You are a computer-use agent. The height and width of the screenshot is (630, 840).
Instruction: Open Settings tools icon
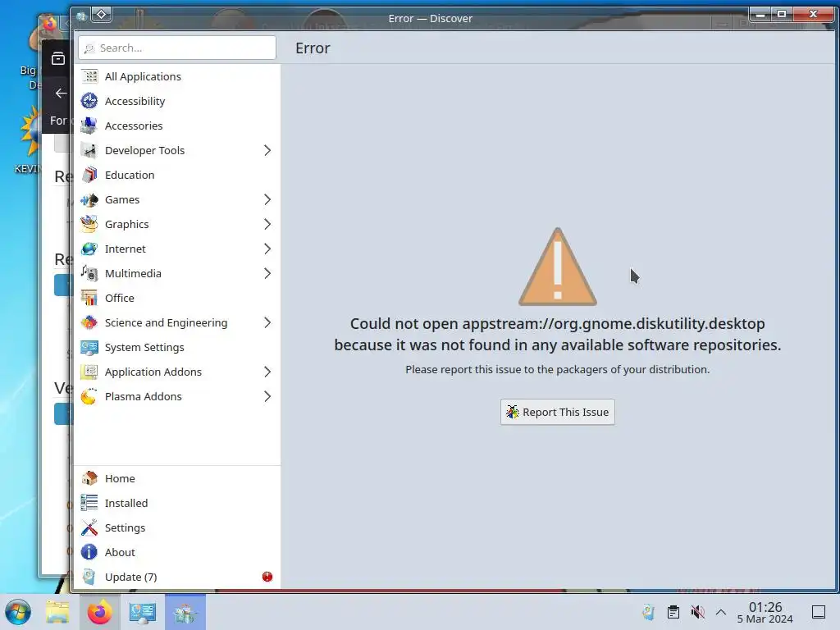pos(89,527)
